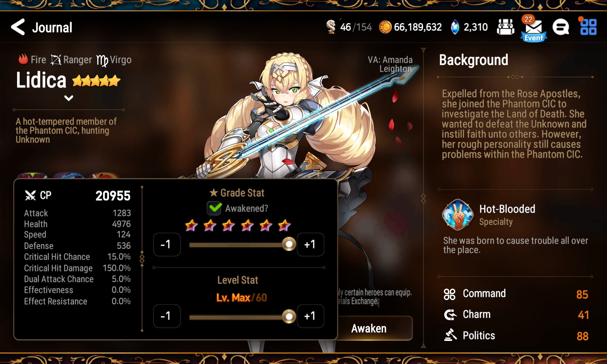607x364 pixels.
Task: Tap the gold coin currency icon
Action: (x=385, y=27)
